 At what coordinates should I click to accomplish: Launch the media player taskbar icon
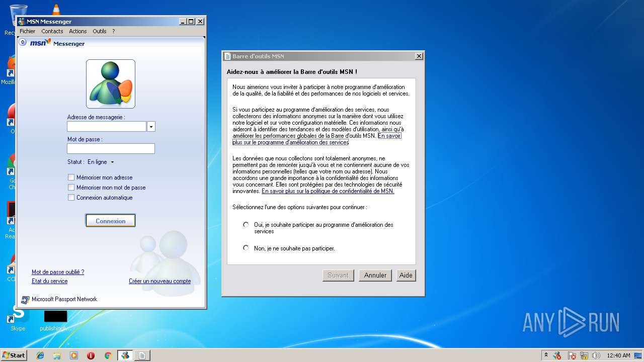tap(74, 355)
